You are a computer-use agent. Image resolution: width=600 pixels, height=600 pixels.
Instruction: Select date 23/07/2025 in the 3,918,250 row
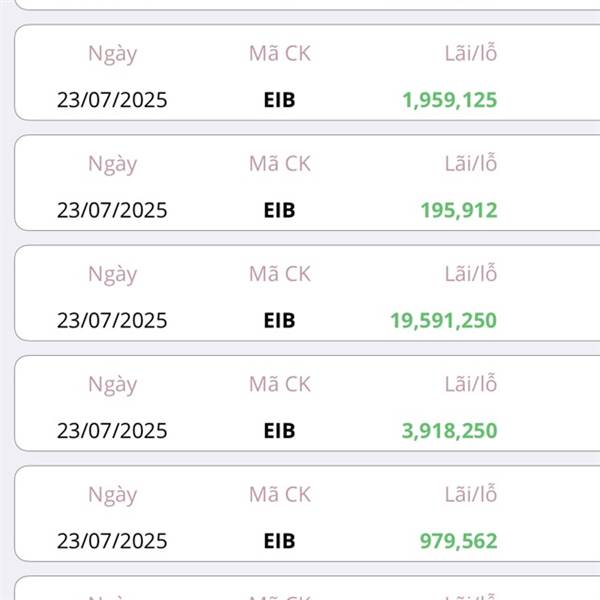tap(112, 430)
